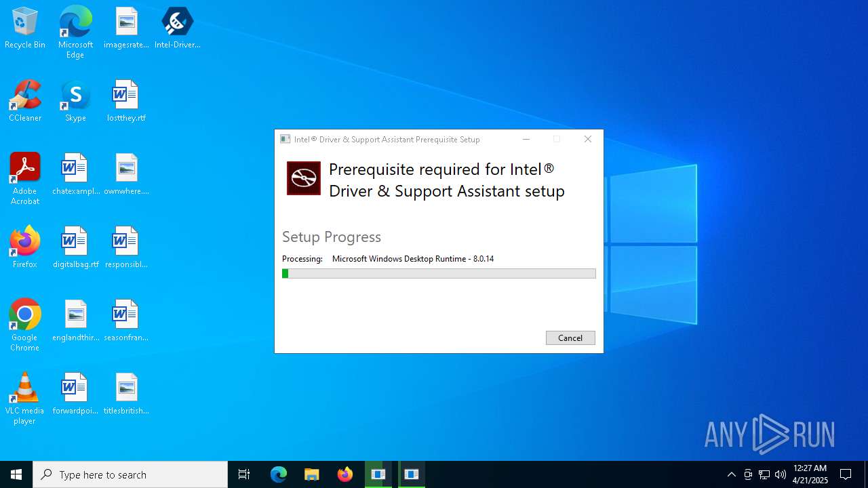Image resolution: width=868 pixels, height=488 pixels.
Task: Click the setup progress bar
Action: pyautogui.click(x=439, y=274)
